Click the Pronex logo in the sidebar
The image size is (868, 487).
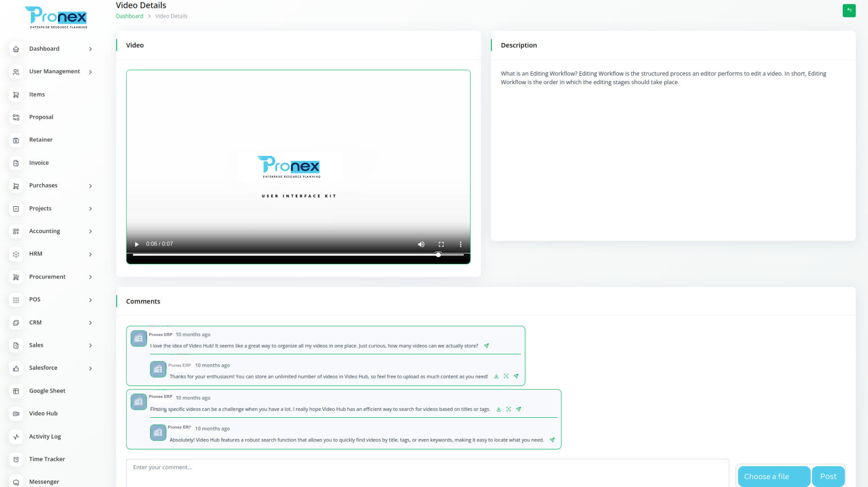[56, 17]
